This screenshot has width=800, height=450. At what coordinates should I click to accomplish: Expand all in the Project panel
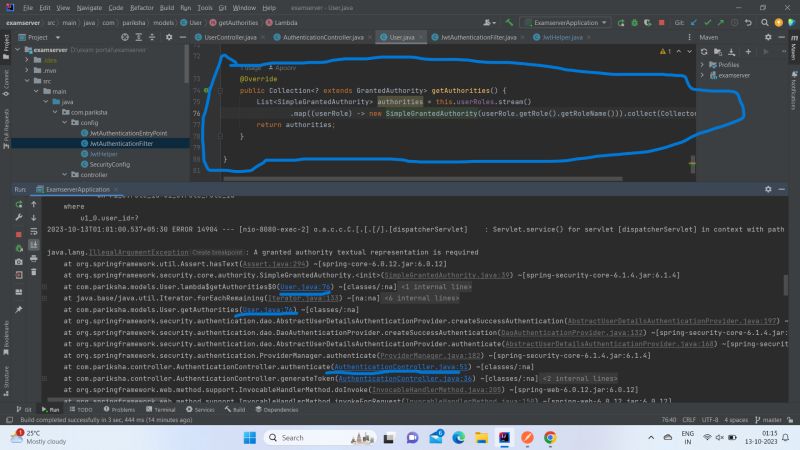pyautogui.click(x=139, y=37)
